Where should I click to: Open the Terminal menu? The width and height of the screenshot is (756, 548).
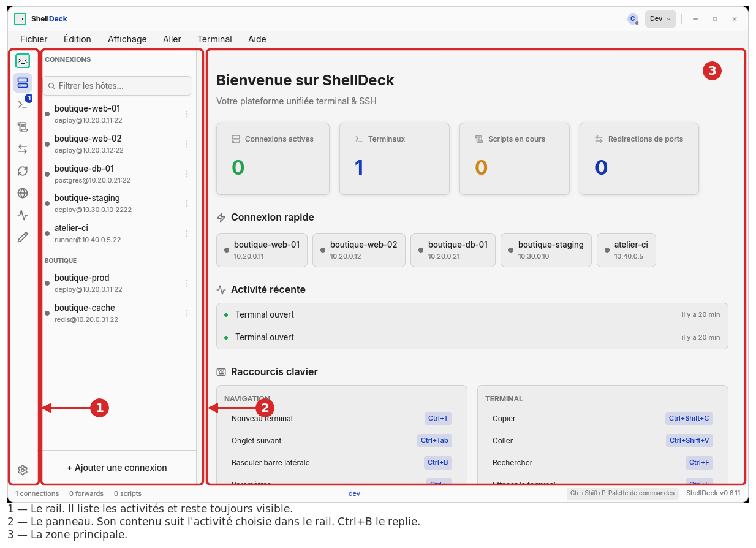pyautogui.click(x=214, y=39)
